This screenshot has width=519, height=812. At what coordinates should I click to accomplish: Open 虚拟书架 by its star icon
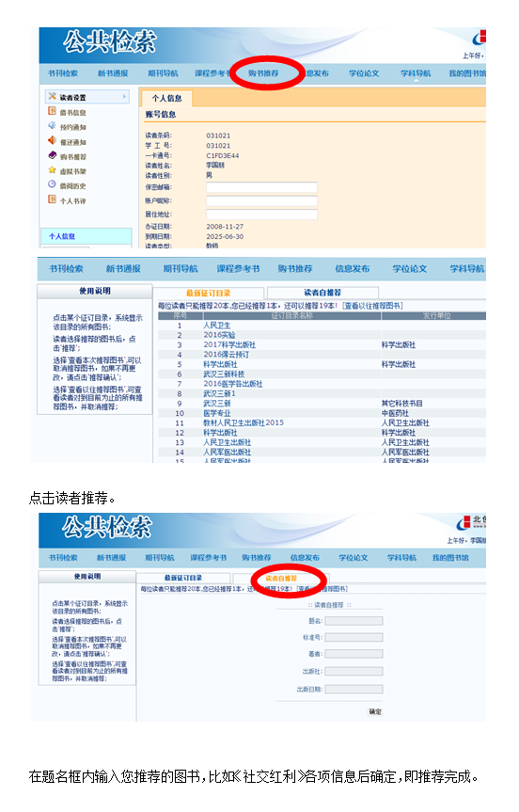(x=53, y=170)
